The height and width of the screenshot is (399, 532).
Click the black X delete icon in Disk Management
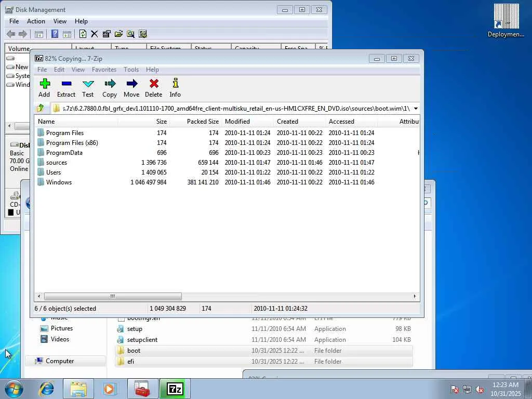(95, 34)
